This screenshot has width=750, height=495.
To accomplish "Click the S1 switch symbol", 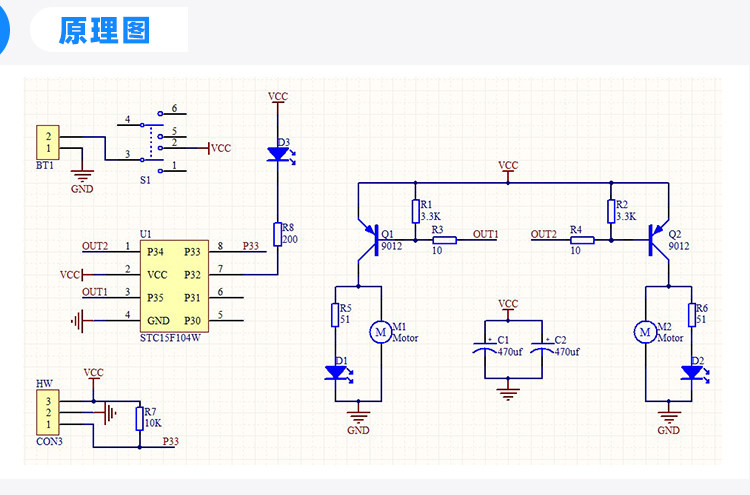I will 152,142.
